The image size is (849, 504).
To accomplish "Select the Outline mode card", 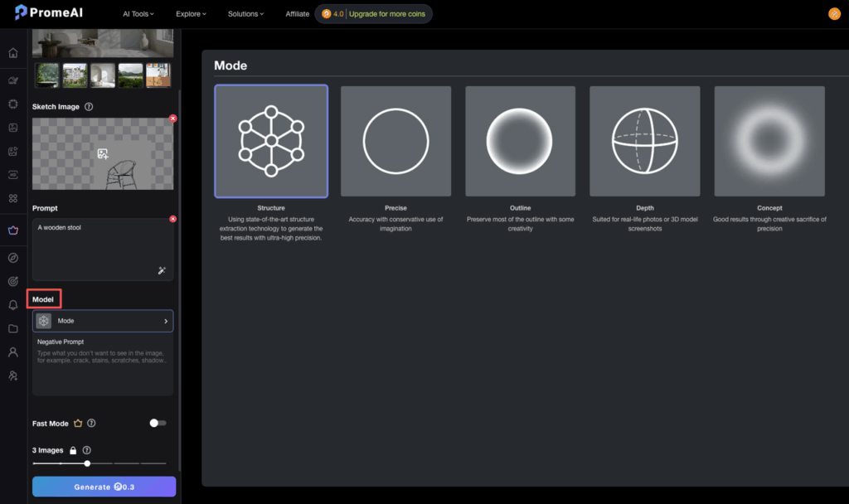I will pos(521,141).
